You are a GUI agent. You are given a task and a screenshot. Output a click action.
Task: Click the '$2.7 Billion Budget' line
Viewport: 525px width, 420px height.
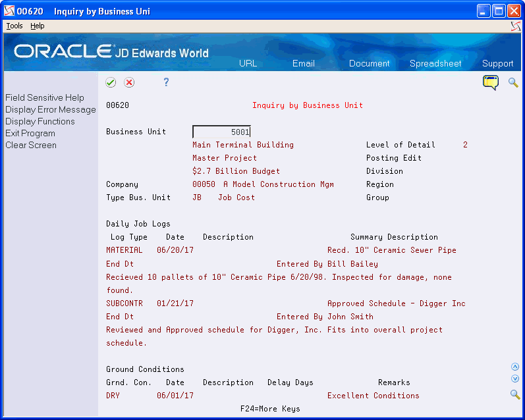236,171
